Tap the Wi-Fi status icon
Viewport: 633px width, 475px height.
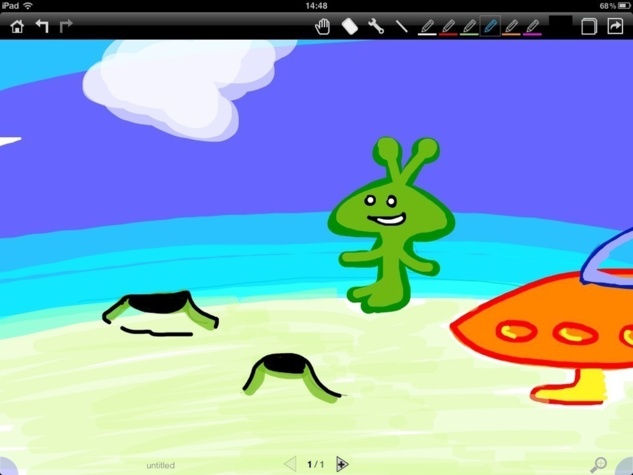point(28,6)
